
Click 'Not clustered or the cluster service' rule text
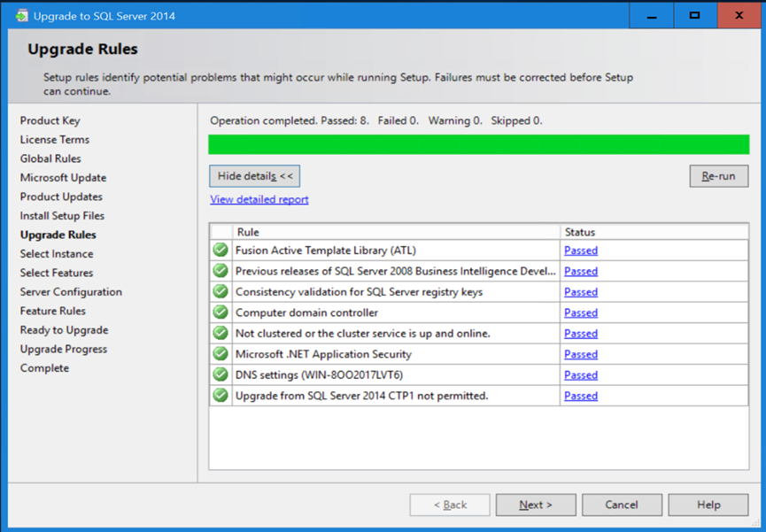[x=363, y=333]
